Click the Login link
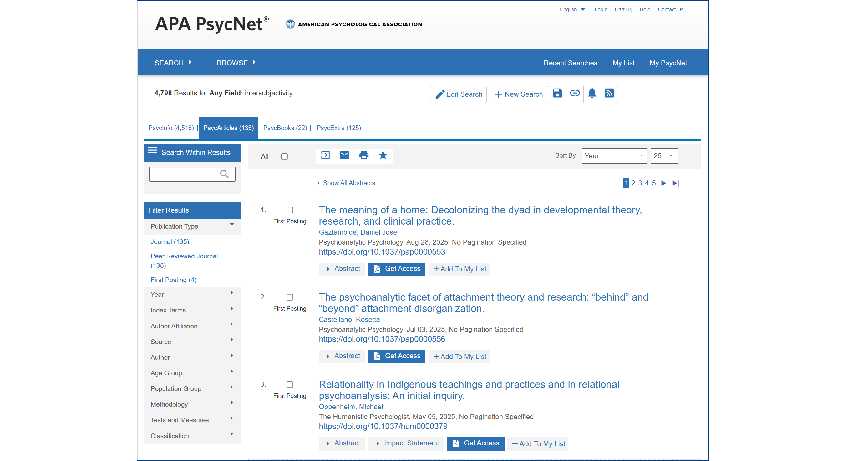Viewport: 868px width, 461px height. coord(601,9)
